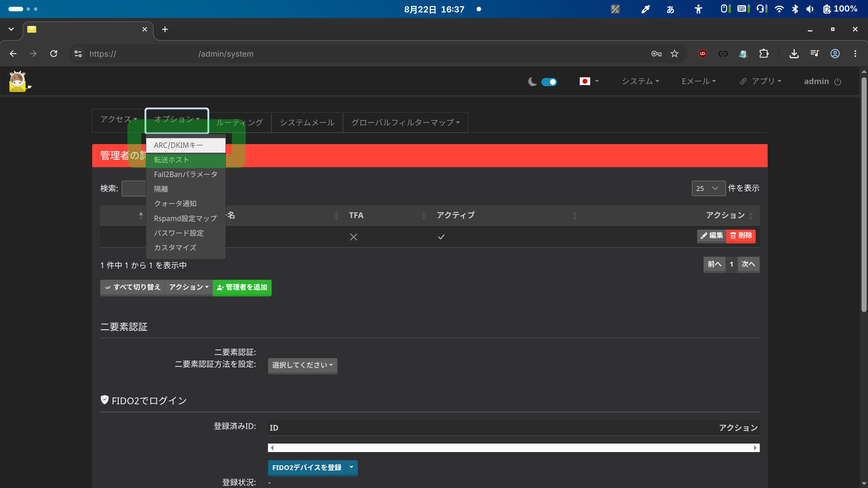Sort table by アクション column

click(x=729, y=215)
